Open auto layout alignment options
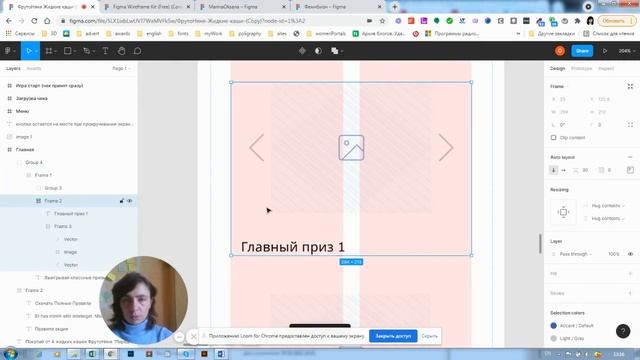The image size is (640, 360). pyautogui.click(x=630, y=170)
